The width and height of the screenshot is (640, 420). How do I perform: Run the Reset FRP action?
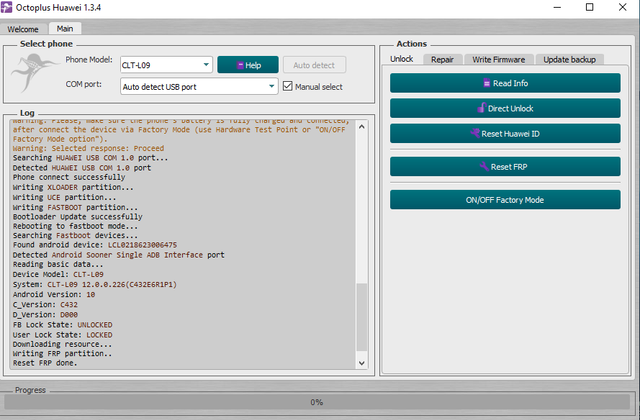click(x=505, y=167)
